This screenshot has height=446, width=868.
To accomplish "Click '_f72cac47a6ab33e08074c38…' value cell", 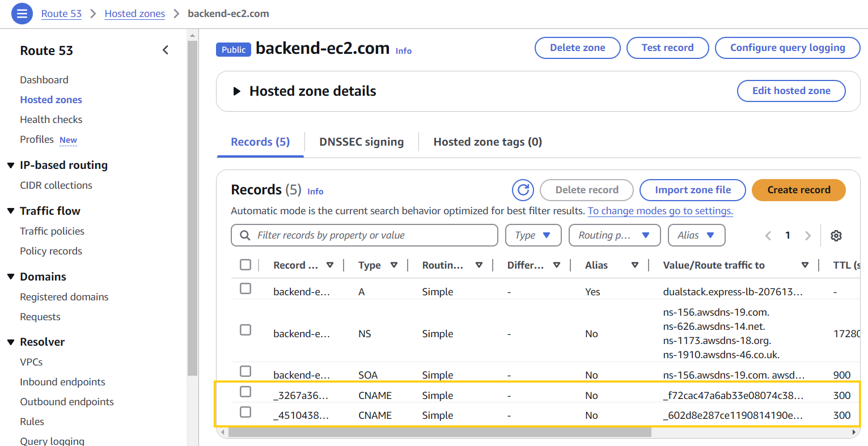I will click(x=733, y=396).
